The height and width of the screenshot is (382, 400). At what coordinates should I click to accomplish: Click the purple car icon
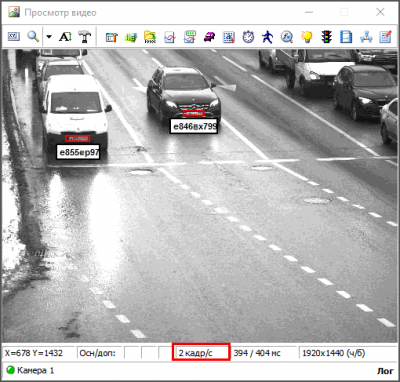[209, 37]
